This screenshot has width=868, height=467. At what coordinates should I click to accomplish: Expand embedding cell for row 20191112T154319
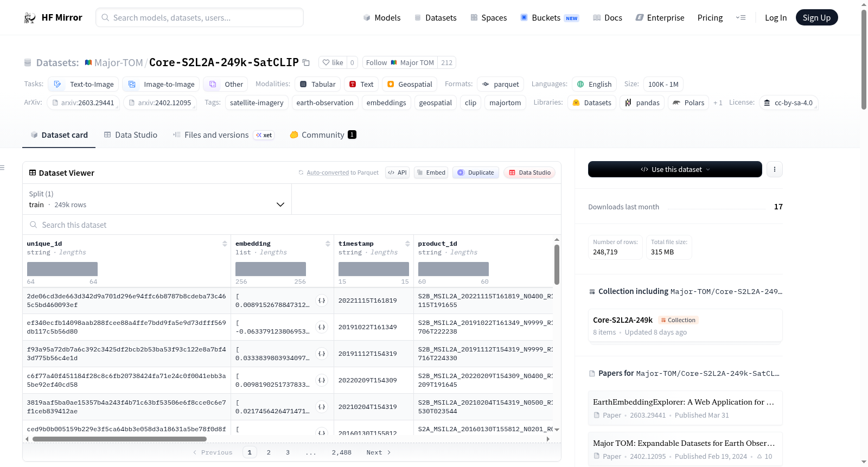coord(322,354)
